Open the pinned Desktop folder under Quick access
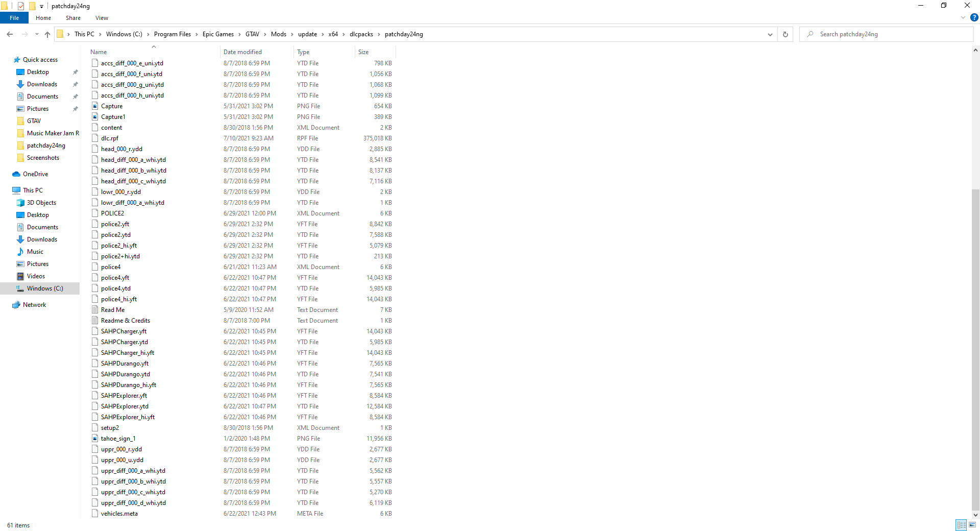The image size is (980, 531). (38, 72)
